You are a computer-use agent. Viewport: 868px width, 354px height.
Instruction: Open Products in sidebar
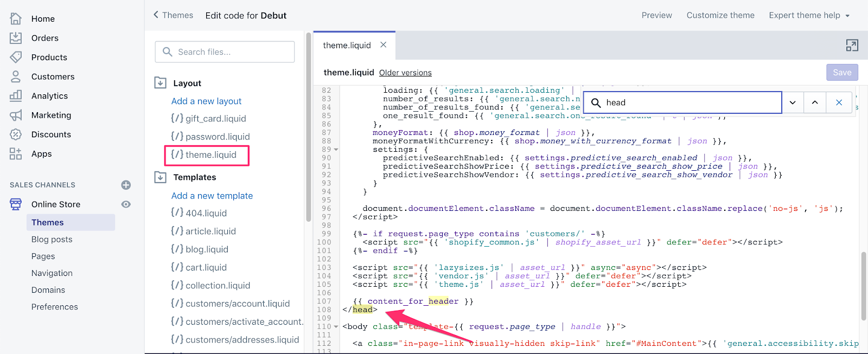[x=49, y=57]
